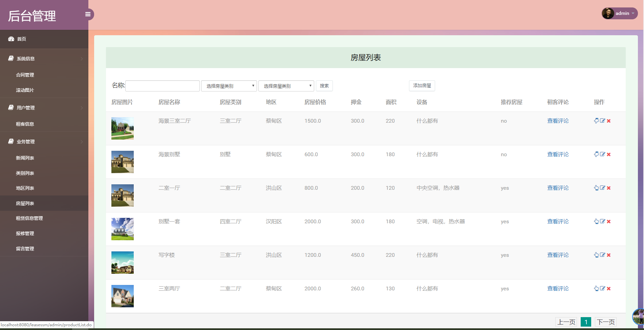The image size is (644, 330).
Task: Edit the 别墅一套 listing
Action: pyautogui.click(x=602, y=221)
